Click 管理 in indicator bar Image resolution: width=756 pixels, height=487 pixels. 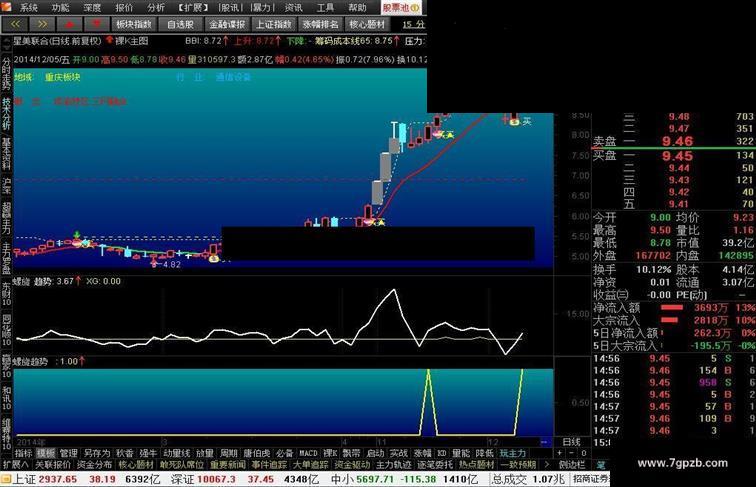click(x=68, y=453)
